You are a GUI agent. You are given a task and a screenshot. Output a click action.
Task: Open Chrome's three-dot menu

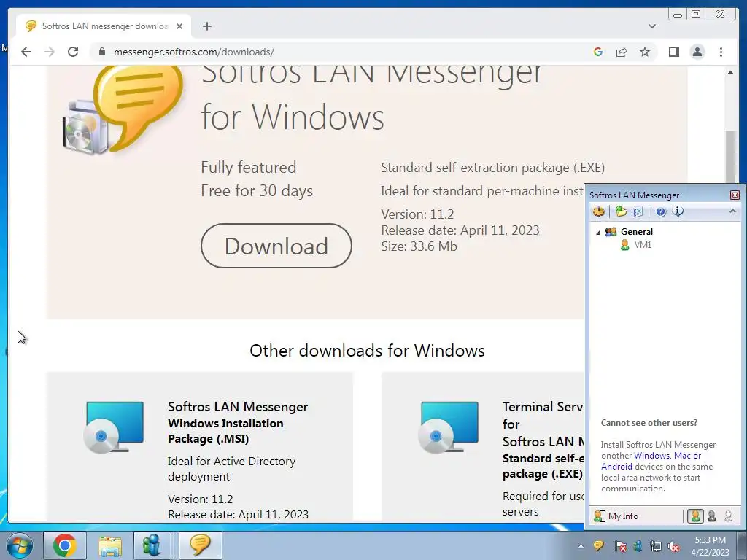(721, 52)
